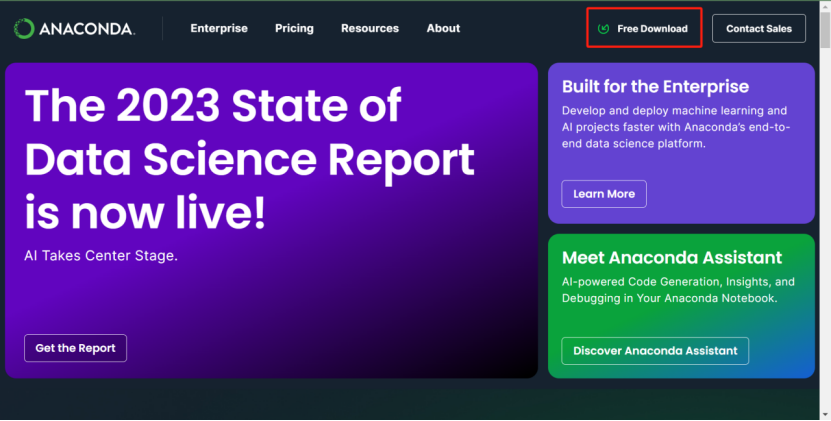
Task: Open the Anaconda wordmark home link
Action: (87, 29)
